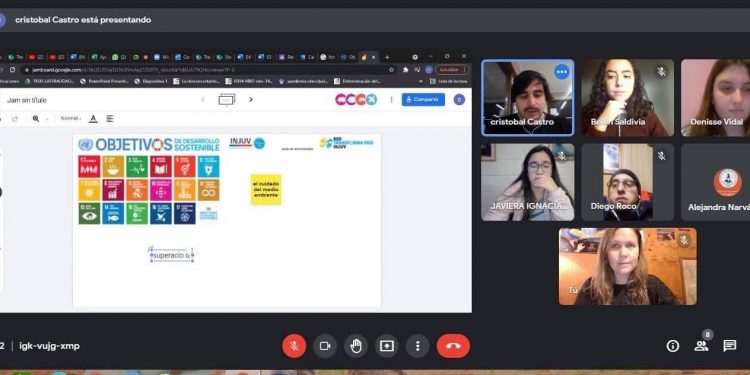
Task: Open the 'Lista de lectura' reading list
Action: point(449,81)
